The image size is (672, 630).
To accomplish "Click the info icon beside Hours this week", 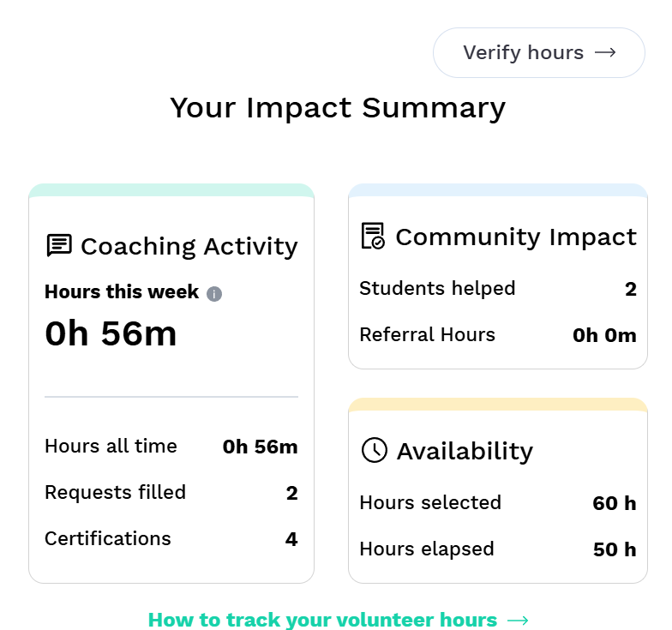I will 214,293.
